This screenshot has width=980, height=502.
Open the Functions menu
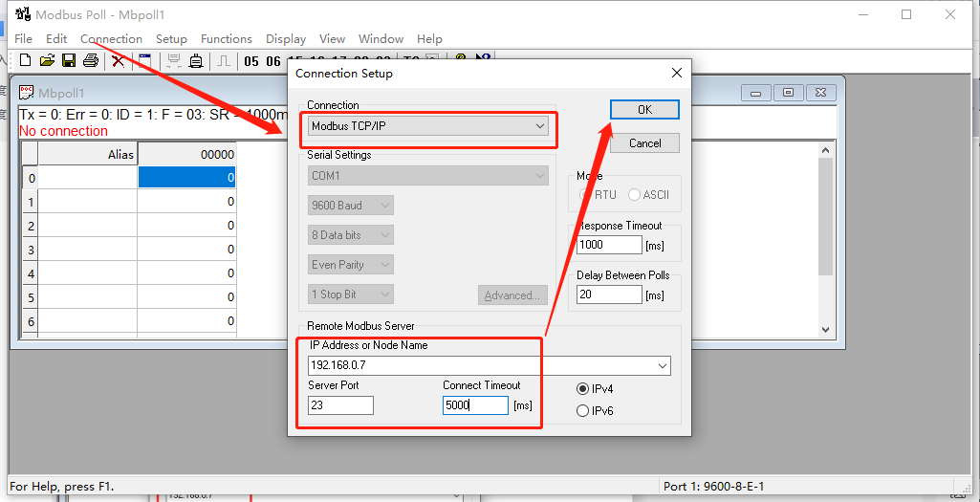(x=227, y=39)
